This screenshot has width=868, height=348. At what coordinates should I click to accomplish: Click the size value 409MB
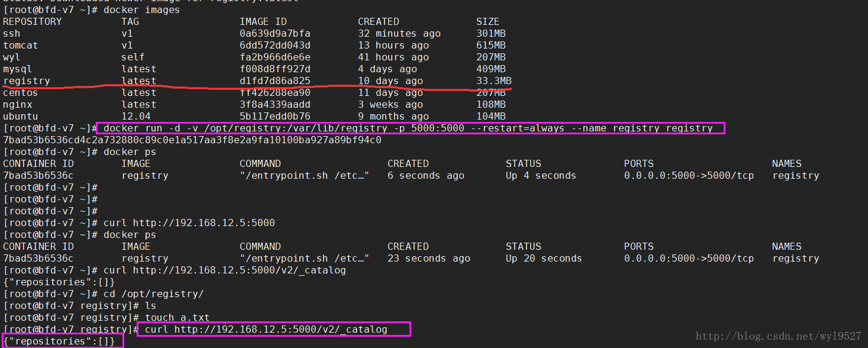pos(491,69)
